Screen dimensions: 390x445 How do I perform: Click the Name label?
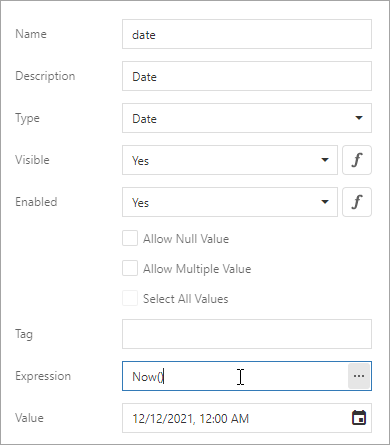(x=31, y=34)
